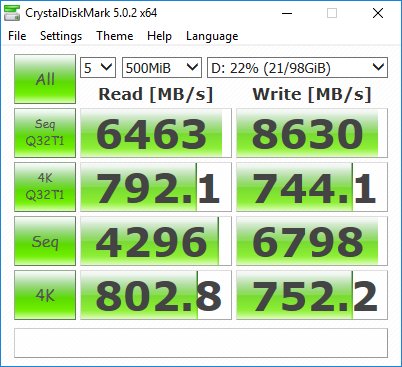Image resolution: width=402 pixels, height=367 pixels.
Task: Open the Help menu
Action: coord(159,36)
